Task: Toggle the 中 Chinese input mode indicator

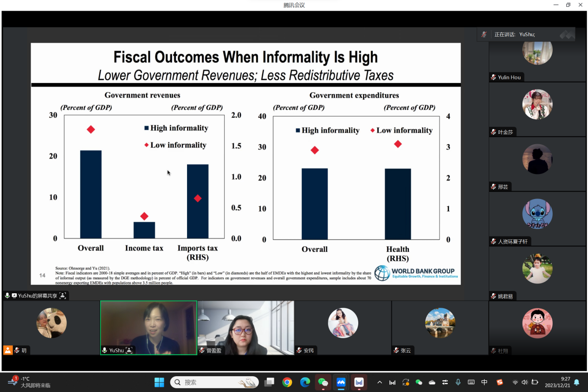Action: click(485, 382)
